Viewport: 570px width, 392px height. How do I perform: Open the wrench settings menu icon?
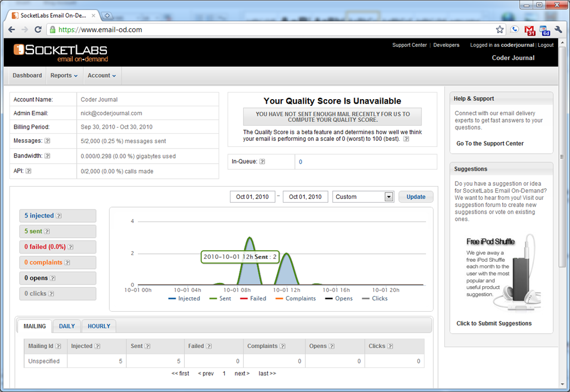tap(558, 30)
